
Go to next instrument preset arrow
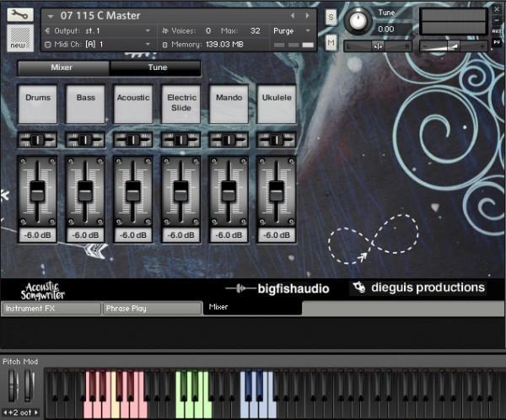pos(307,15)
